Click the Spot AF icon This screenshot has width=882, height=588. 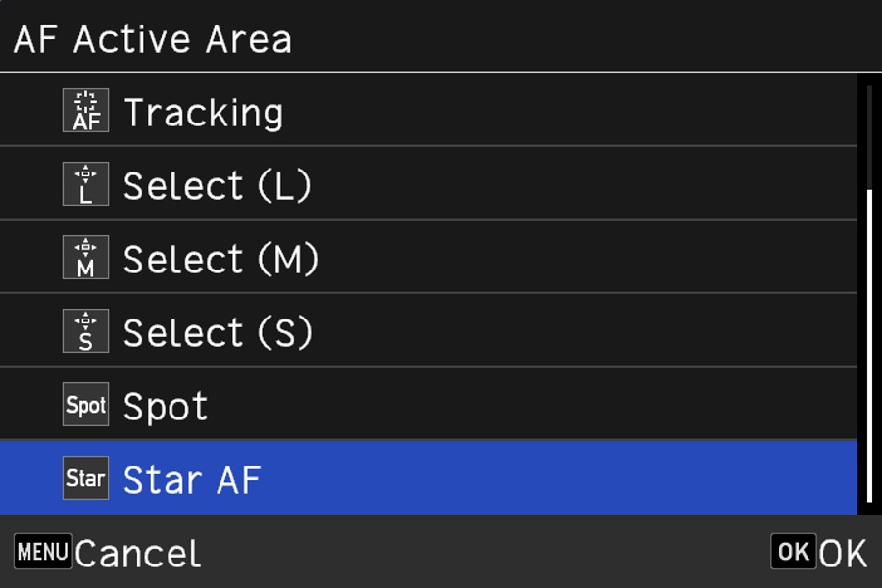(85, 406)
